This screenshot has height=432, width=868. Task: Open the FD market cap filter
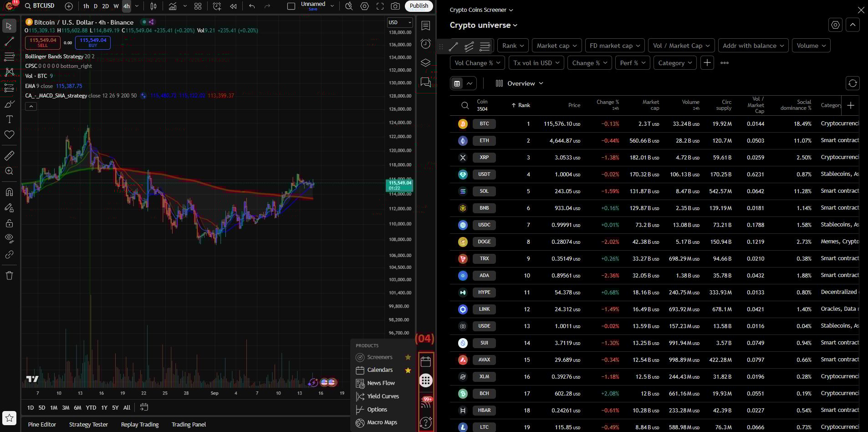pyautogui.click(x=615, y=46)
